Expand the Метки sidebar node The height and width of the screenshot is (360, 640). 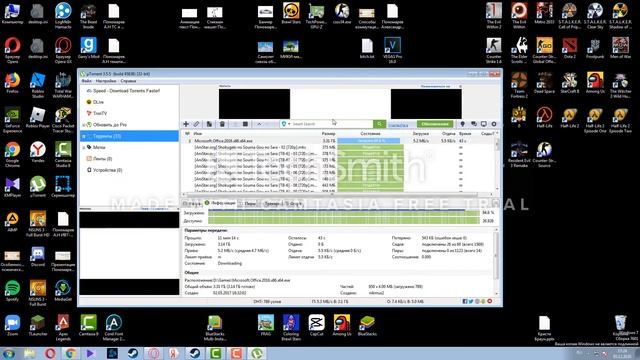tap(84, 147)
